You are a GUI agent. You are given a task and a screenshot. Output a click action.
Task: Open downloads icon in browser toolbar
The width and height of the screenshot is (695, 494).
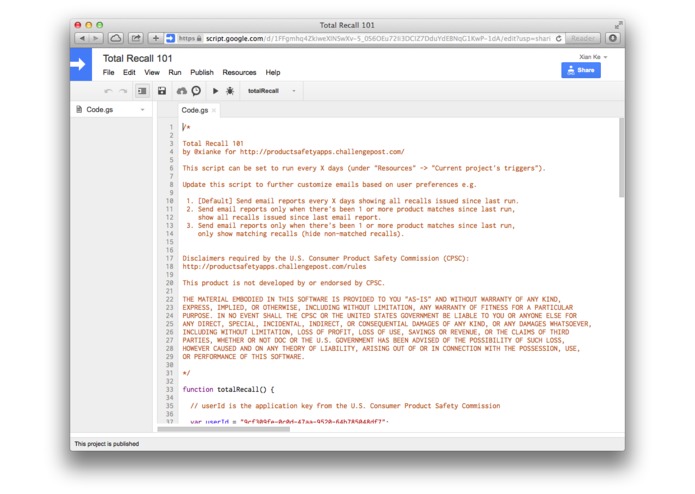(x=613, y=39)
